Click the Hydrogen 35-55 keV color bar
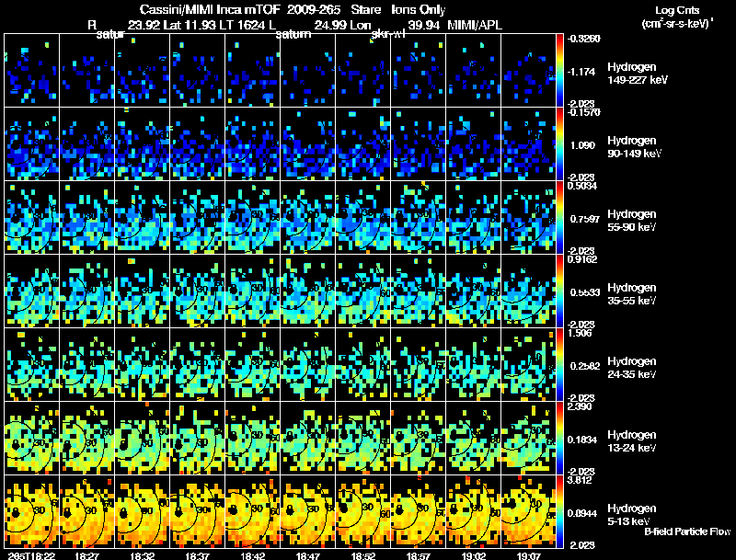Image resolution: width=736 pixels, height=560 pixels. (x=559, y=291)
